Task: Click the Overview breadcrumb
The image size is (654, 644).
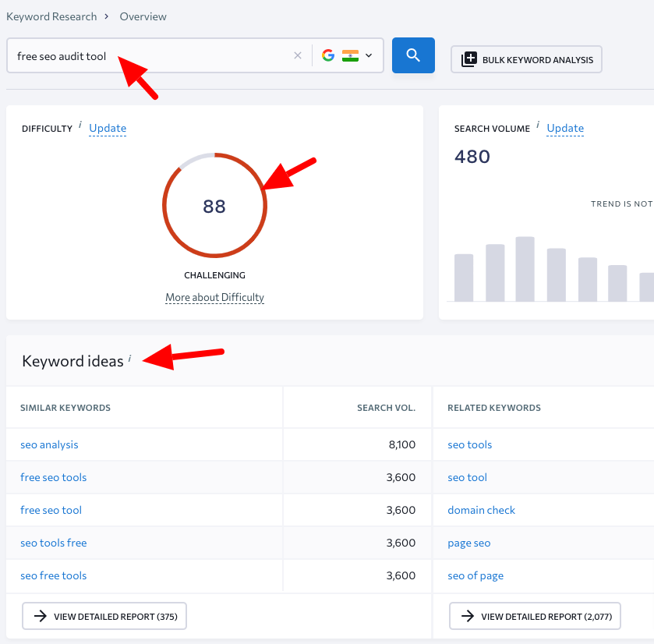Action: 143,16
